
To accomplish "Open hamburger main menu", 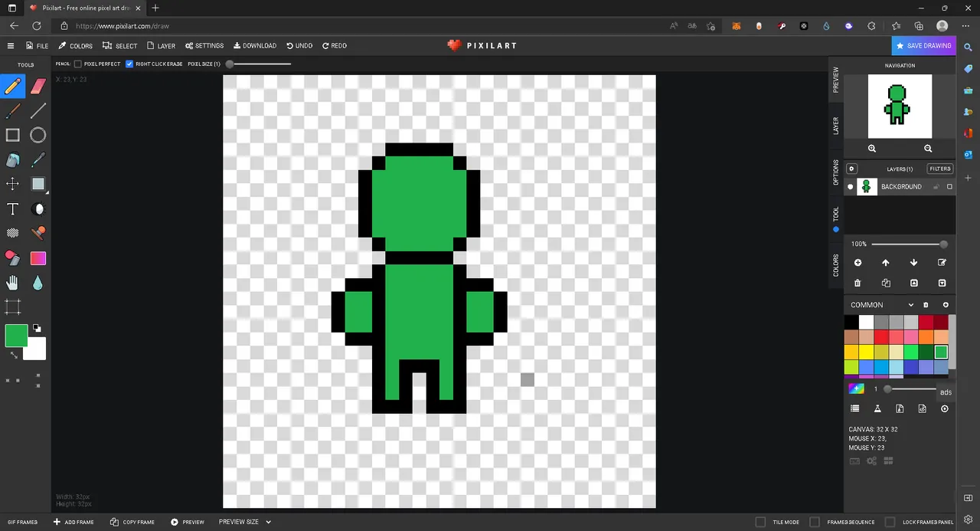I will click(x=11, y=46).
